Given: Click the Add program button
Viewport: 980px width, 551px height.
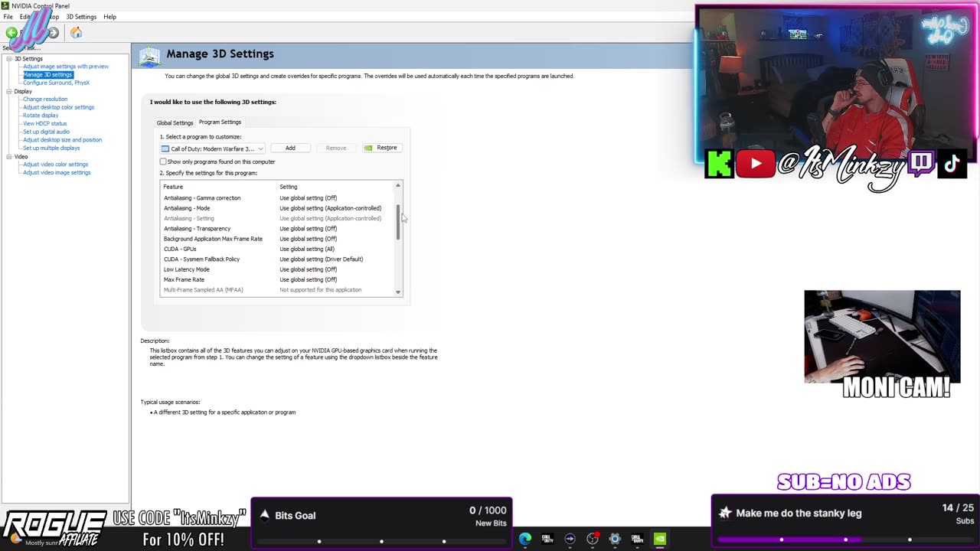Looking at the screenshot, I should (290, 148).
